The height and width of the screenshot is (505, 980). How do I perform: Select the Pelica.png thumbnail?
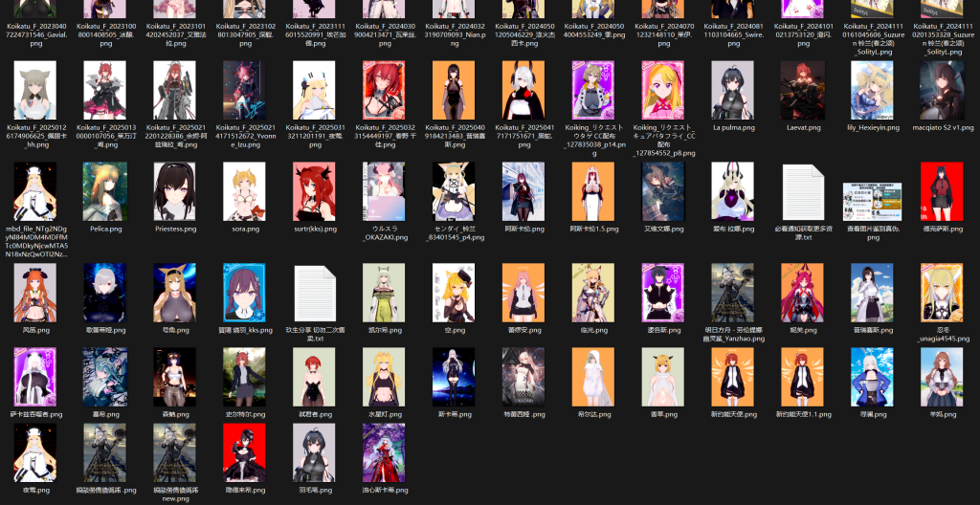[104, 191]
